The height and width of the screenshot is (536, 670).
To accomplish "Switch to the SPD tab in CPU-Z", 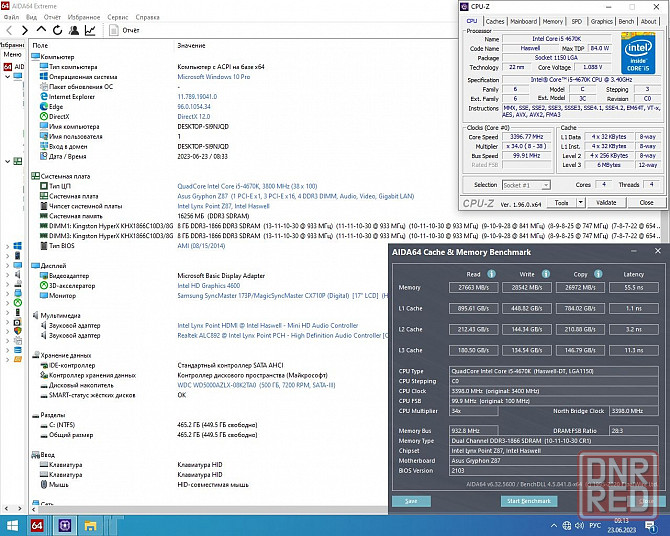I will coord(577,20).
